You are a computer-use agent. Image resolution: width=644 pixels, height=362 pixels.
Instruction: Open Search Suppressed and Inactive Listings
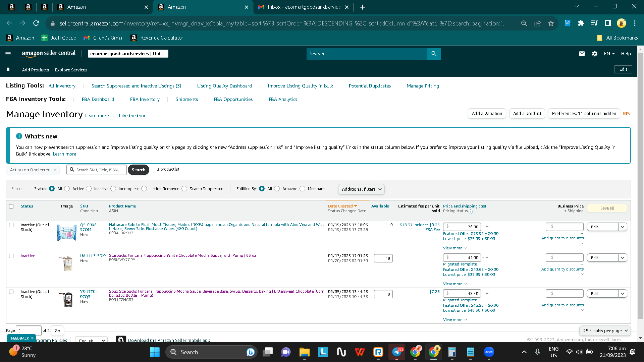136,86
